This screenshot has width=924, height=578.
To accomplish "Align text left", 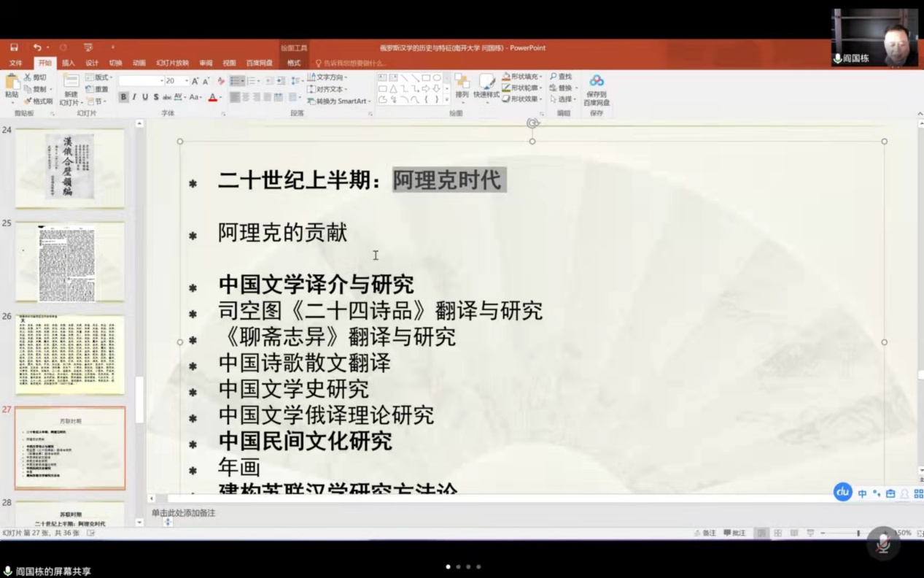I will pos(235,97).
